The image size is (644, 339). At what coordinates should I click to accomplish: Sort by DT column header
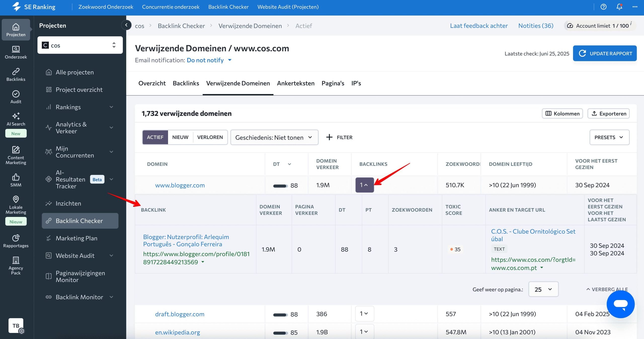click(282, 164)
